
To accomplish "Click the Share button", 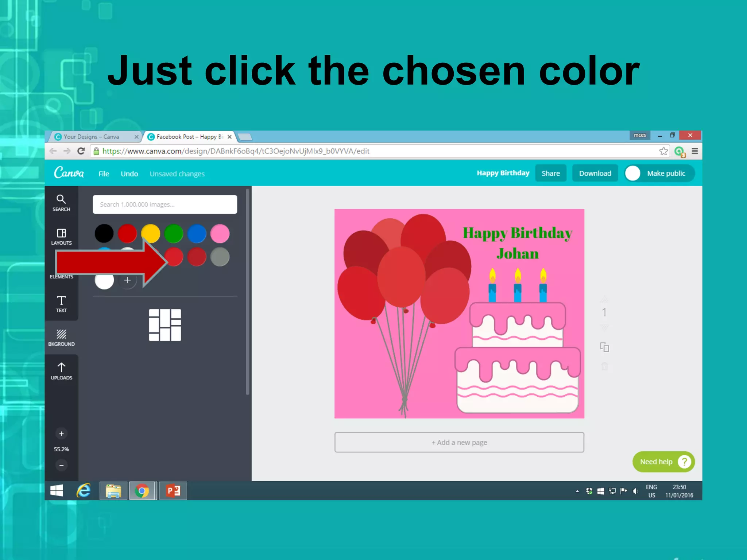I will coord(550,173).
